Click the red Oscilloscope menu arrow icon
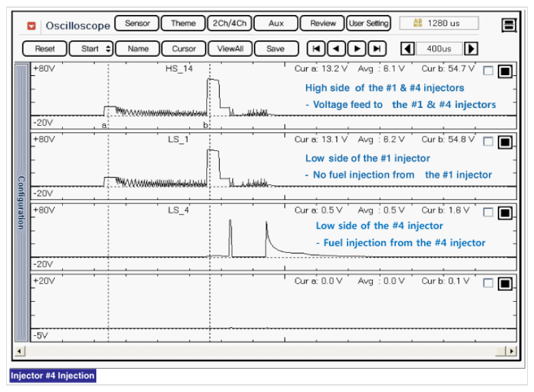The height and width of the screenshot is (392, 534). (x=31, y=26)
